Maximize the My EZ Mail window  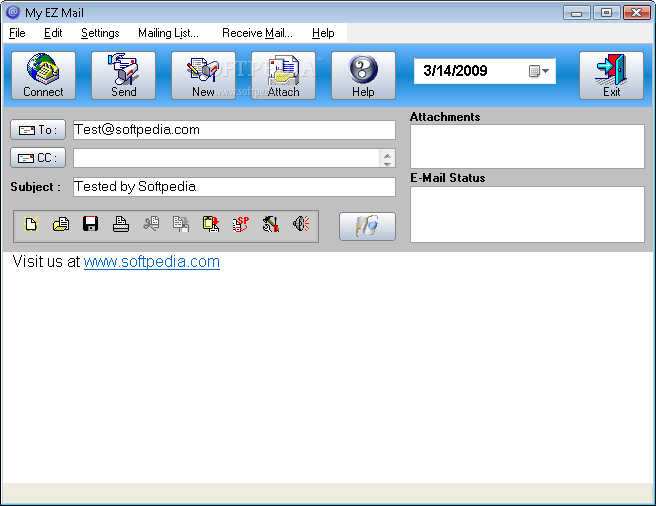606,13
